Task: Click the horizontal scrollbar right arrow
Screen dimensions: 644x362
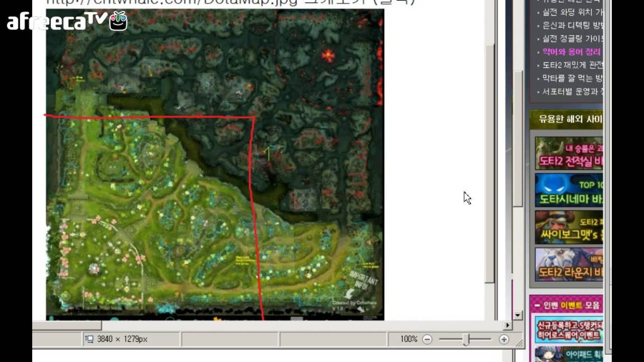Action: pos(508,325)
